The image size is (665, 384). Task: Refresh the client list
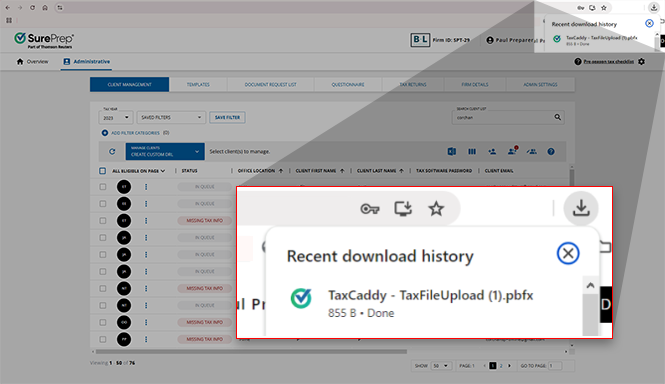pyautogui.click(x=112, y=151)
